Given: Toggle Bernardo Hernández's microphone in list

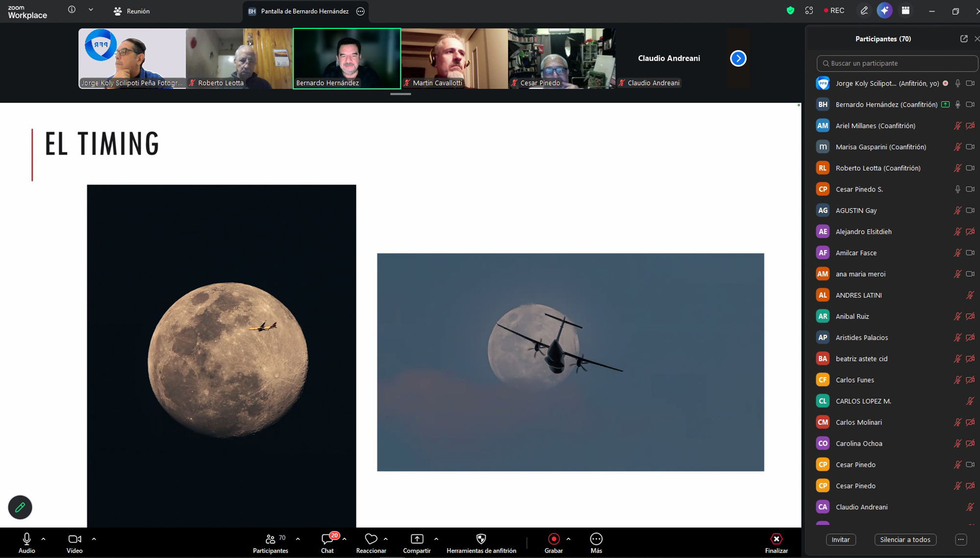Looking at the screenshot, I should (957, 104).
